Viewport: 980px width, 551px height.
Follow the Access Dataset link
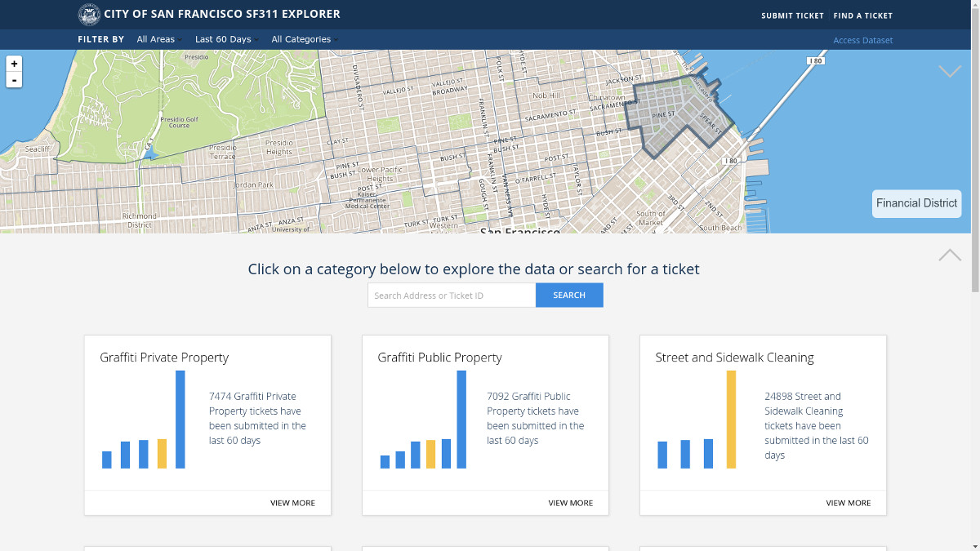coord(863,40)
